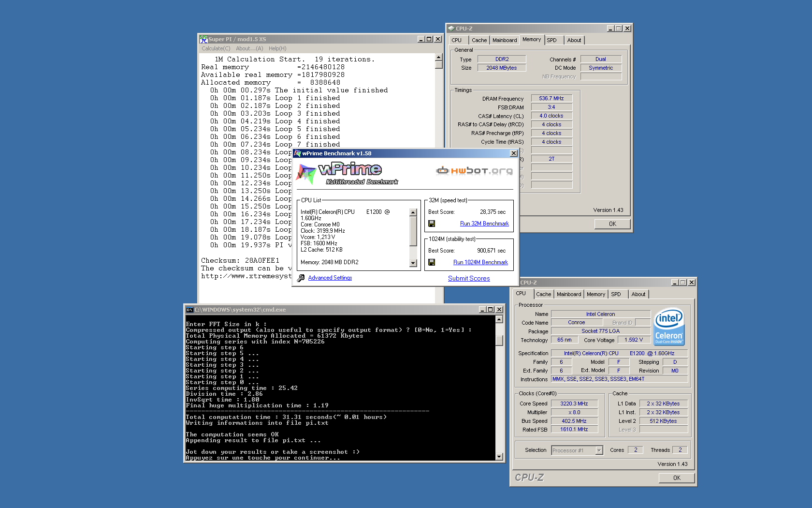
Task: Click the cmd.exe scrollbar up arrow
Action: [x=499, y=319]
